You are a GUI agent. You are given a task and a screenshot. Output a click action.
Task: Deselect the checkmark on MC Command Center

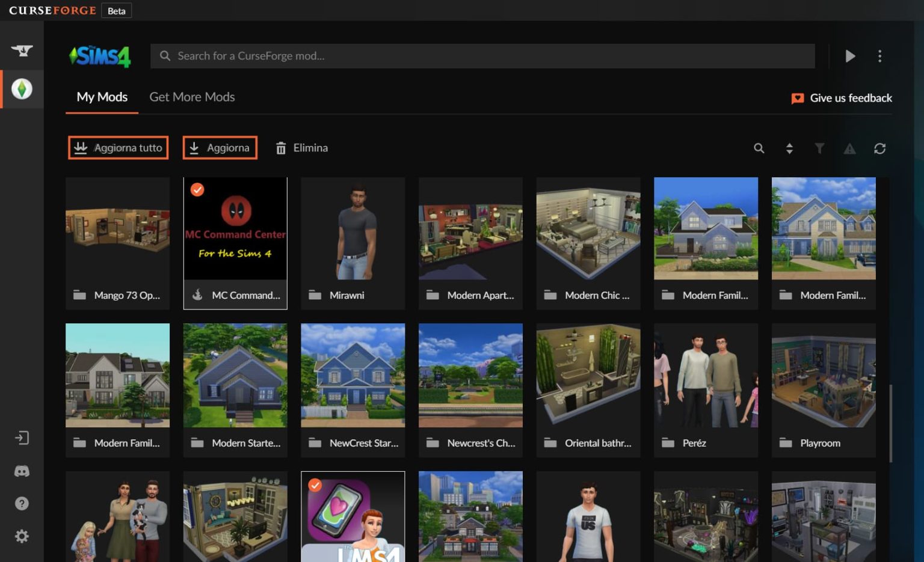pyautogui.click(x=198, y=190)
